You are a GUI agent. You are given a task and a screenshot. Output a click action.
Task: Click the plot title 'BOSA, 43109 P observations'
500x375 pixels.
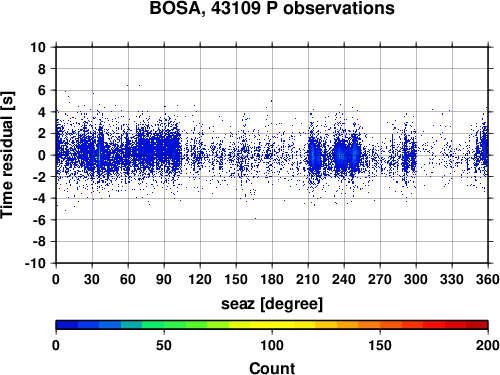coord(272,8)
